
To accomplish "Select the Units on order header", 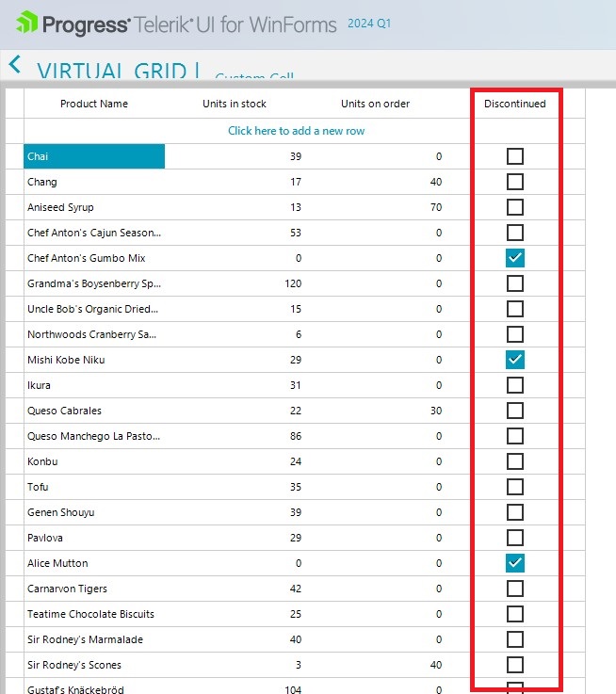I will coord(375,104).
